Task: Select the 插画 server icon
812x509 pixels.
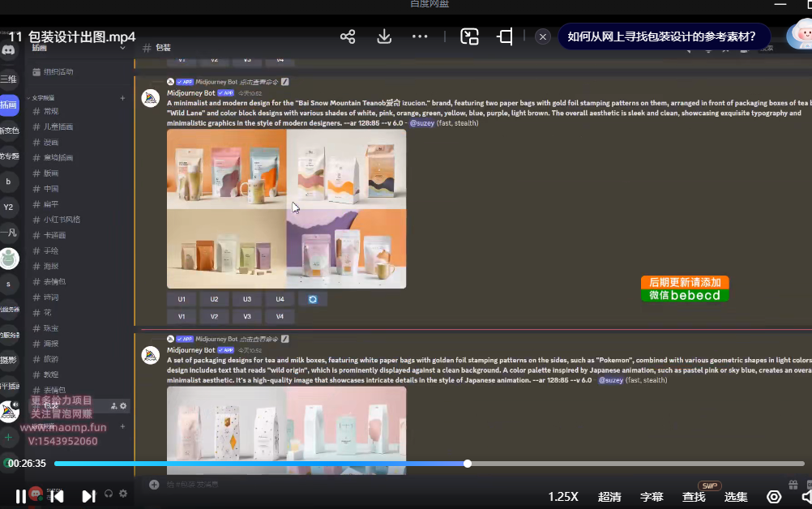Action: pyautogui.click(x=9, y=105)
